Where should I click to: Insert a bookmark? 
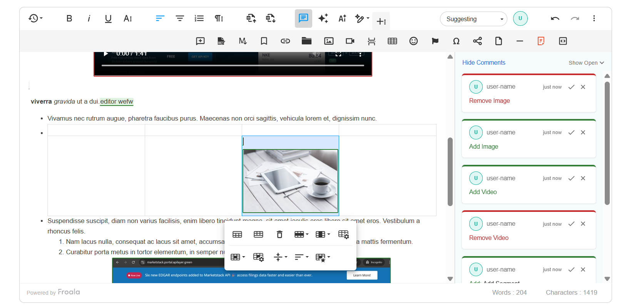pos(264,41)
